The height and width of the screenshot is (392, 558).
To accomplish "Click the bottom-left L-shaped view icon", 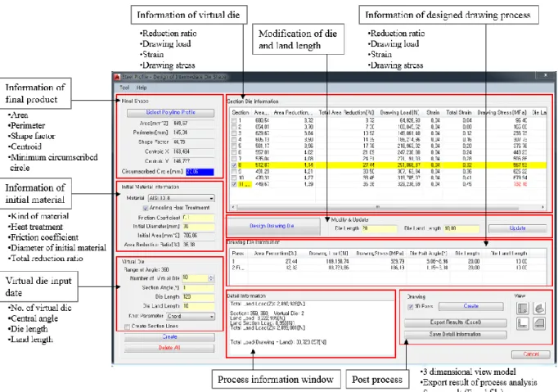I will (523, 323).
